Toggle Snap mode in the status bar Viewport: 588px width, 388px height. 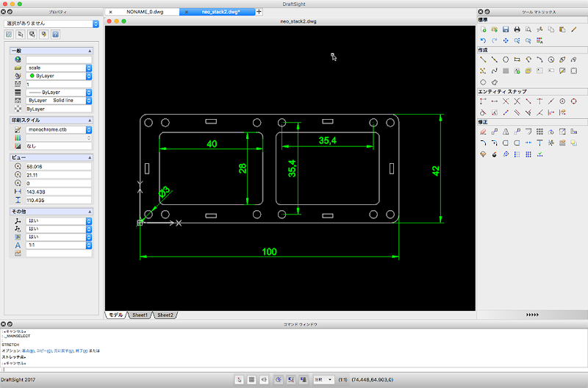tap(240, 380)
